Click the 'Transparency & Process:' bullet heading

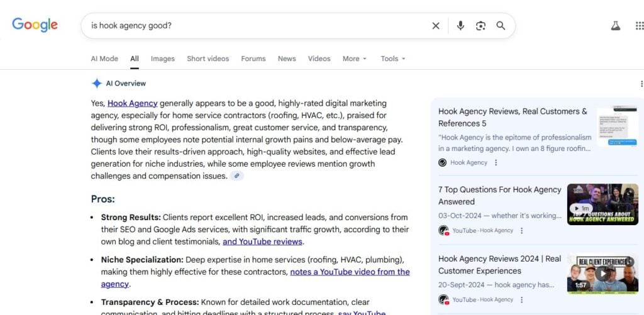(150, 302)
